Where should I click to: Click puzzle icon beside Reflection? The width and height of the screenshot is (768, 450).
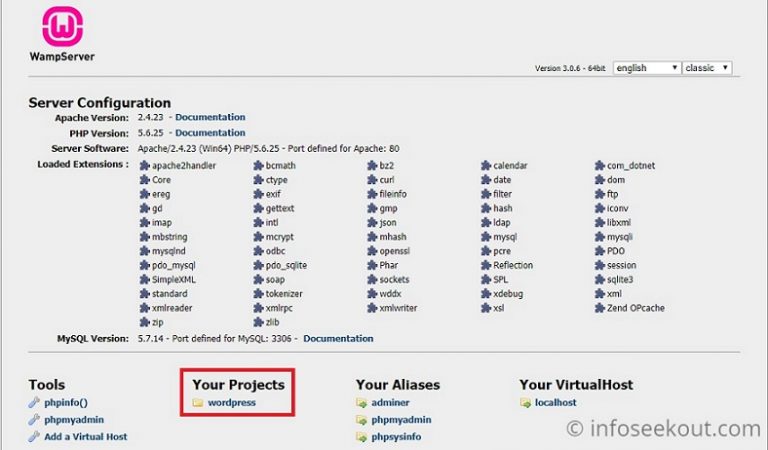pyautogui.click(x=486, y=265)
